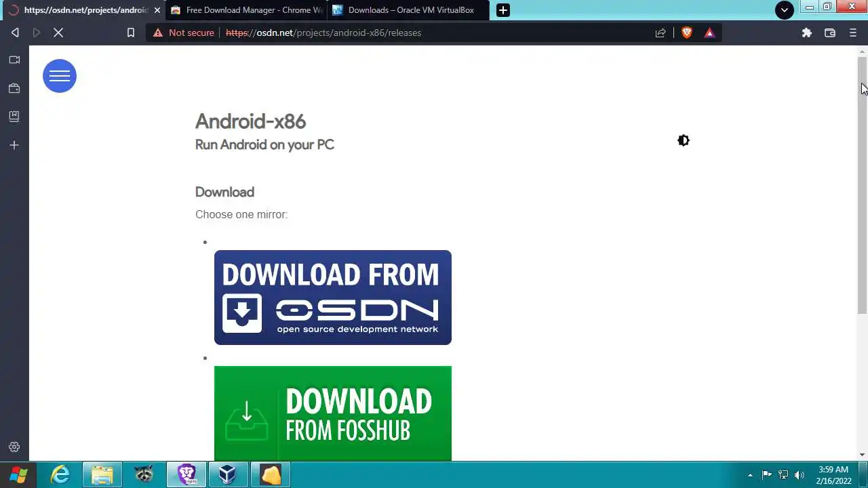Open sidebar wallet briefcase icon
868x488 pixels.
(x=14, y=88)
